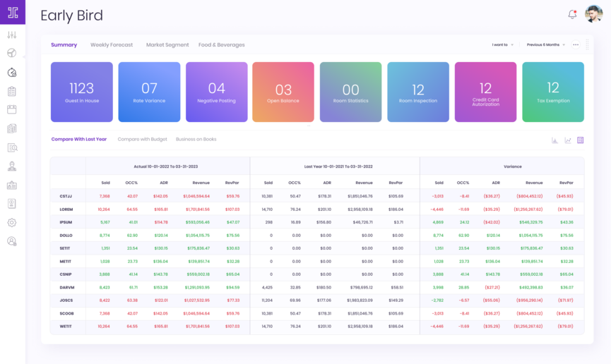611x364 pixels.
Task: Select the table grid view icon
Action: coord(580,140)
